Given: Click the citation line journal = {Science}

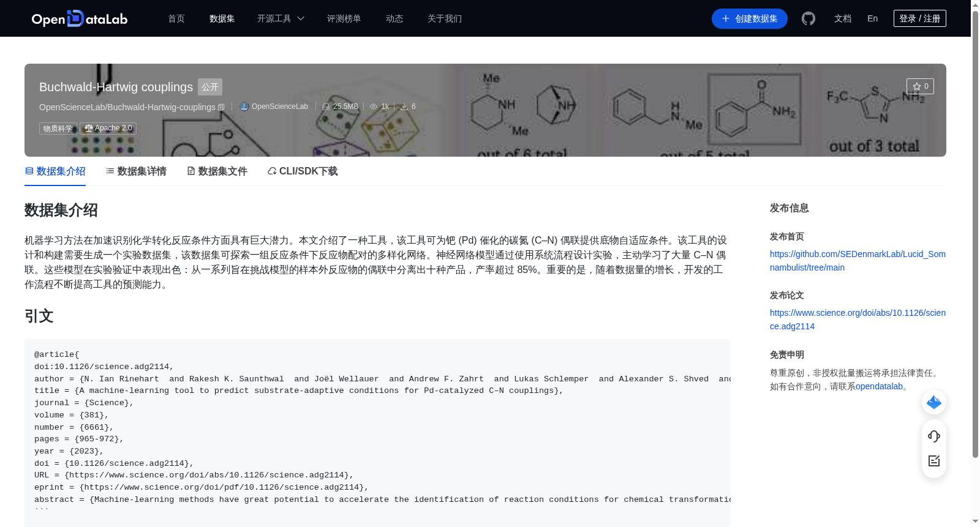Looking at the screenshot, I should (x=84, y=403).
